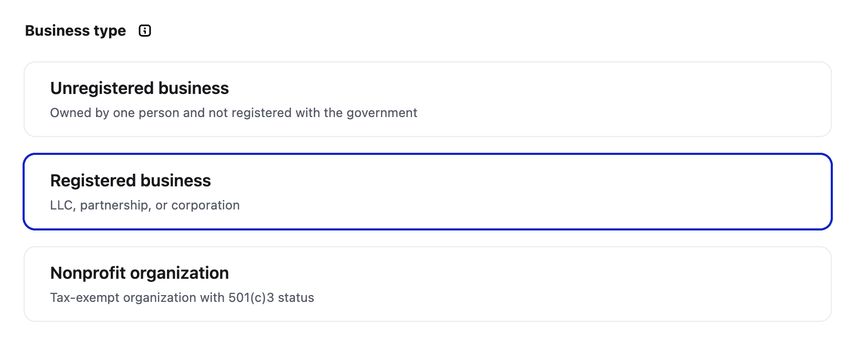Screen dimensions: 868x357
Task: Click the "Unregistered business" title text
Action: pyautogui.click(x=140, y=88)
